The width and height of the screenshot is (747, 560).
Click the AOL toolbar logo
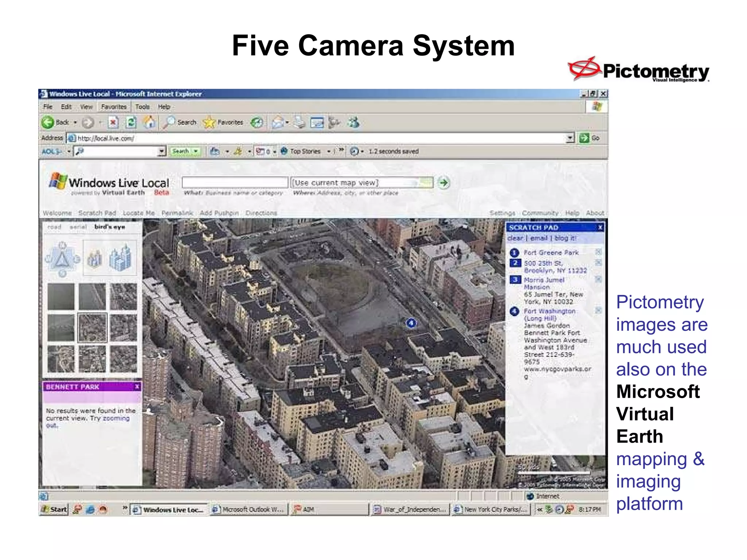pos(51,151)
